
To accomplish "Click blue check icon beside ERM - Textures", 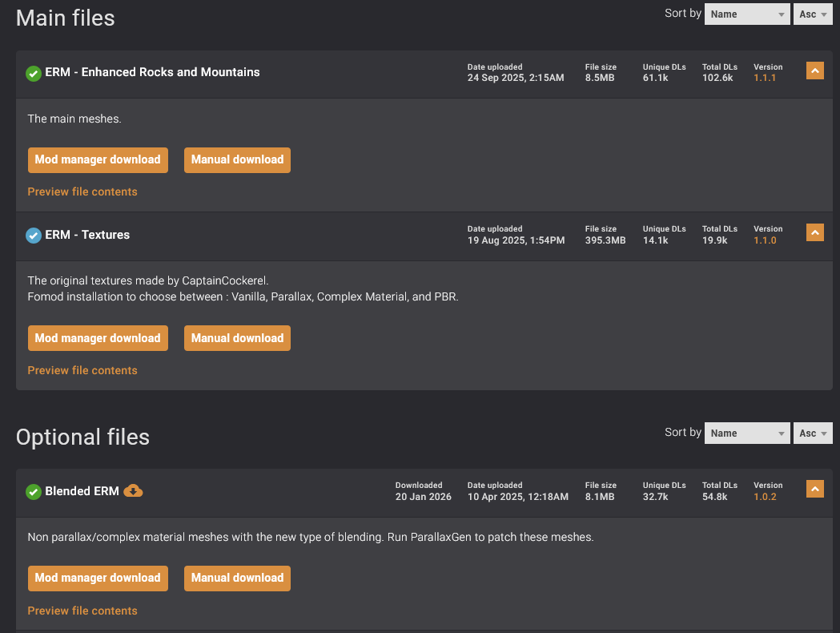I will [33, 236].
